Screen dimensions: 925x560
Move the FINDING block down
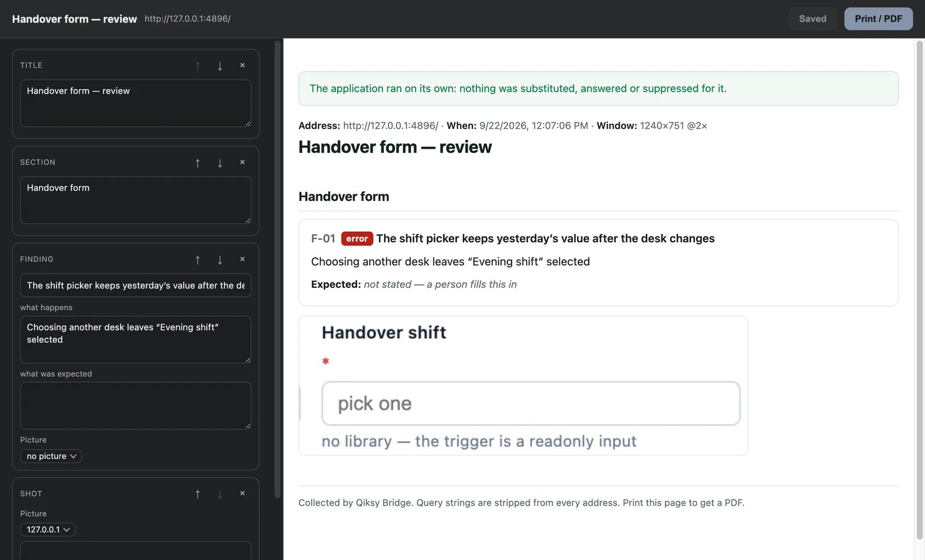tap(220, 260)
